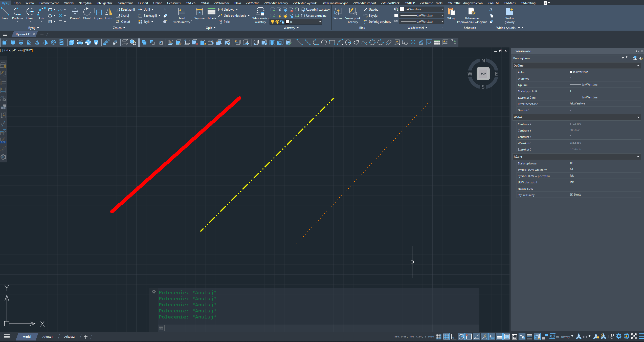This screenshot has height=342, width=644.
Task: Toggle polar tracking in status bar
Action: click(461, 336)
